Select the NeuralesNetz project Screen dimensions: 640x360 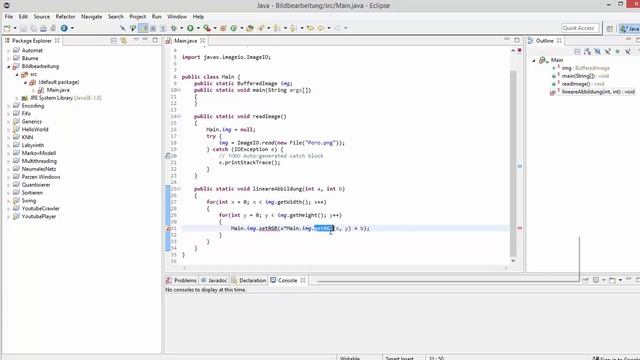pyautogui.click(x=39, y=169)
